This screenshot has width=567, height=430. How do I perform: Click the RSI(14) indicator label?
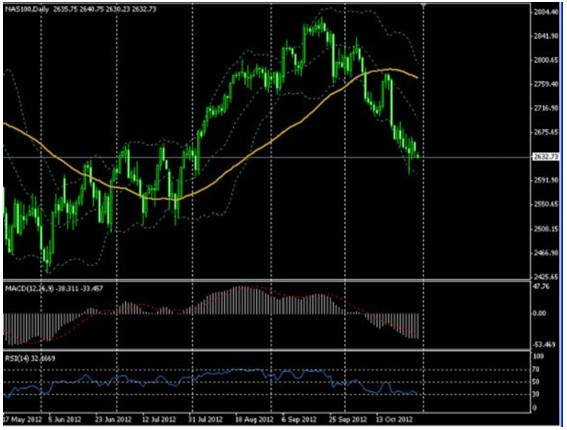15,359
